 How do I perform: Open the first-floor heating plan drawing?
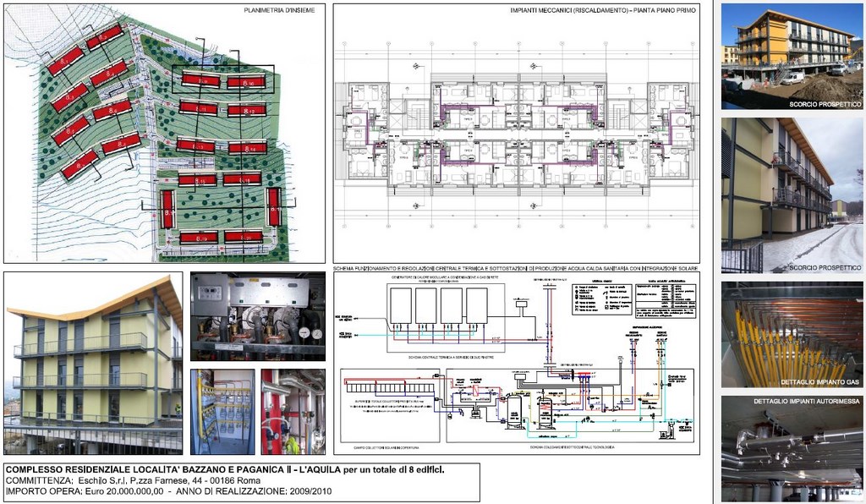(517, 134)
